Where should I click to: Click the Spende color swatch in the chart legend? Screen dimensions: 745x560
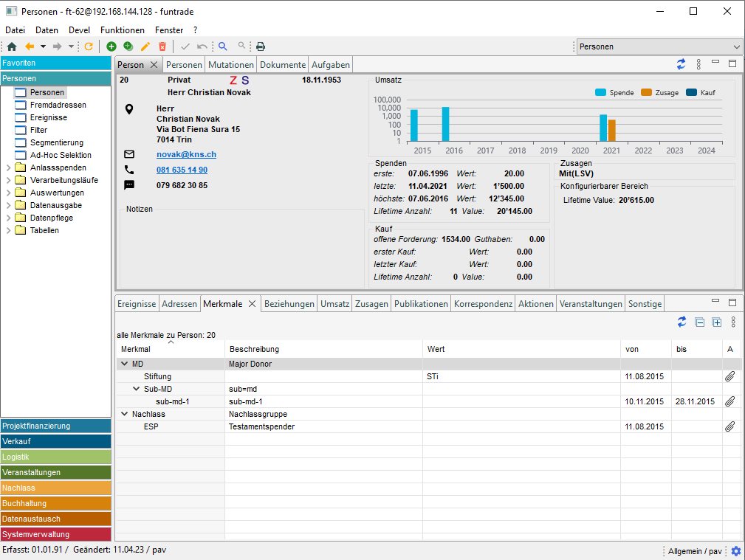pos(601,93)
